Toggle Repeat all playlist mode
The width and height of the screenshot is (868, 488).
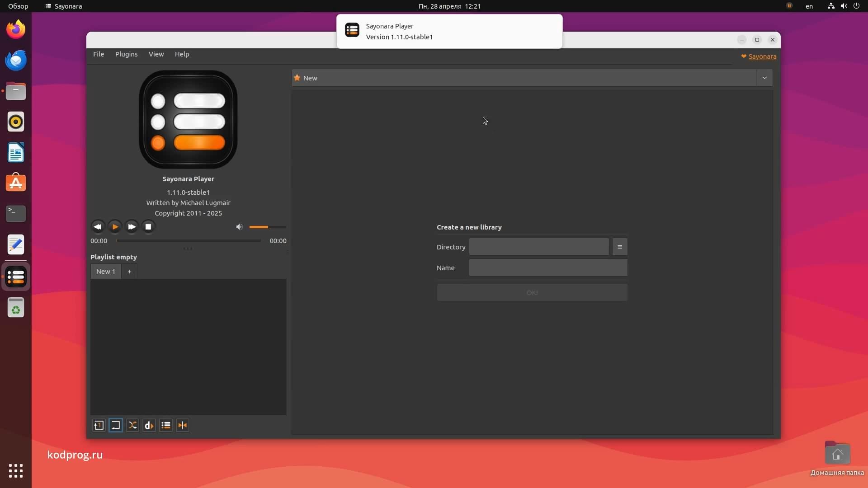(115, 425)
